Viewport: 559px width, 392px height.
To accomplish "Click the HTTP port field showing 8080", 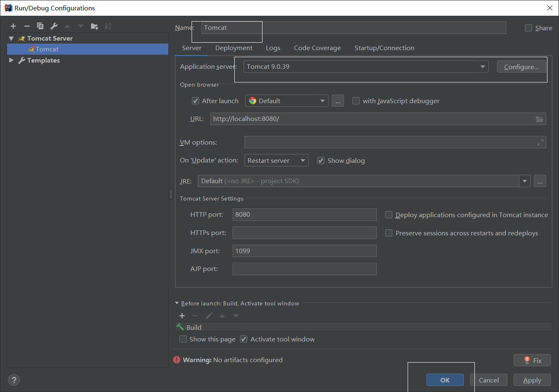I will pos(304,215).
